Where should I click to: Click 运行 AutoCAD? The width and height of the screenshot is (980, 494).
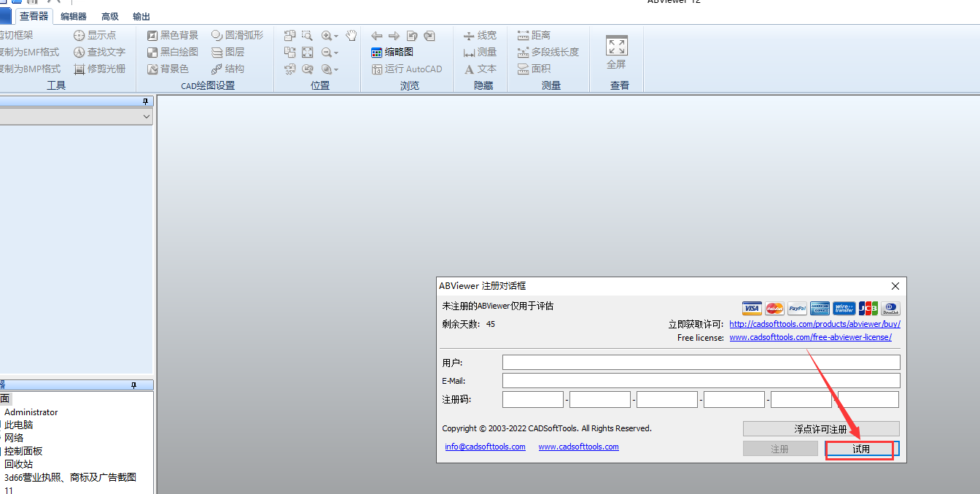click(407, 69)
